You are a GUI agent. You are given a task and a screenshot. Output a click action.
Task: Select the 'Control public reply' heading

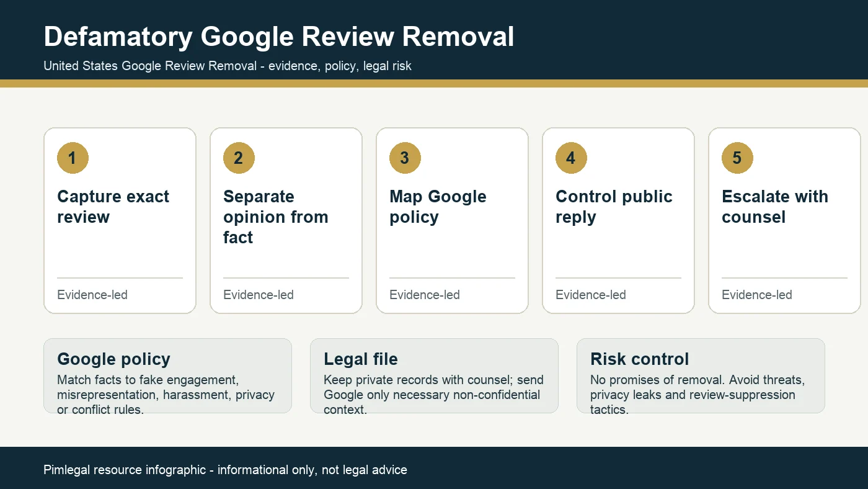click(x=614, y=207)
